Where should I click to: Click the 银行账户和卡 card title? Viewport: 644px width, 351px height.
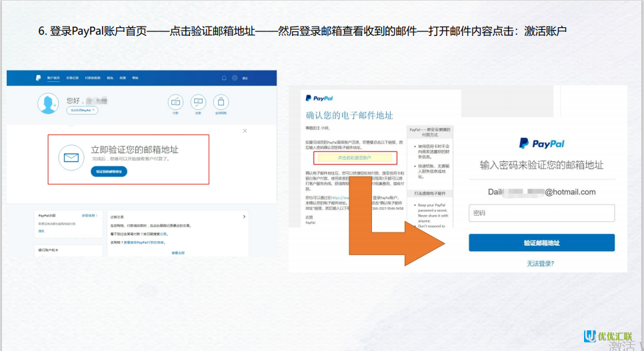(49, 250)
